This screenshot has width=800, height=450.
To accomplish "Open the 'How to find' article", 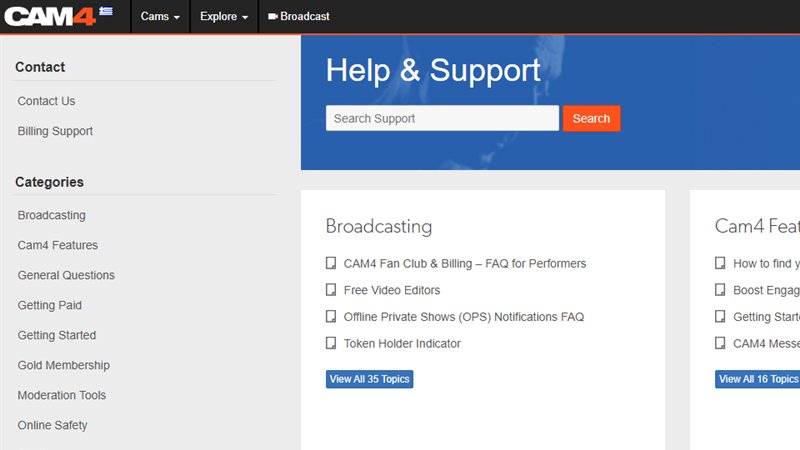I will pos(766,264).
